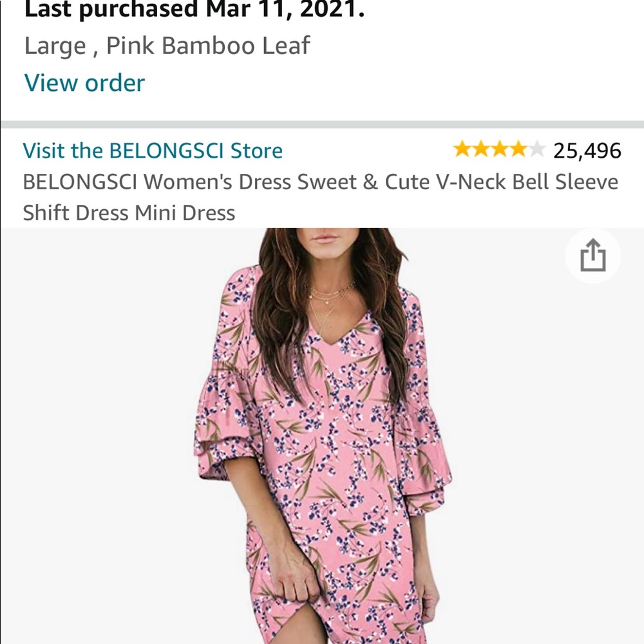Click the Shift Dress Mini Dress title line

click(x=128, y=213)
